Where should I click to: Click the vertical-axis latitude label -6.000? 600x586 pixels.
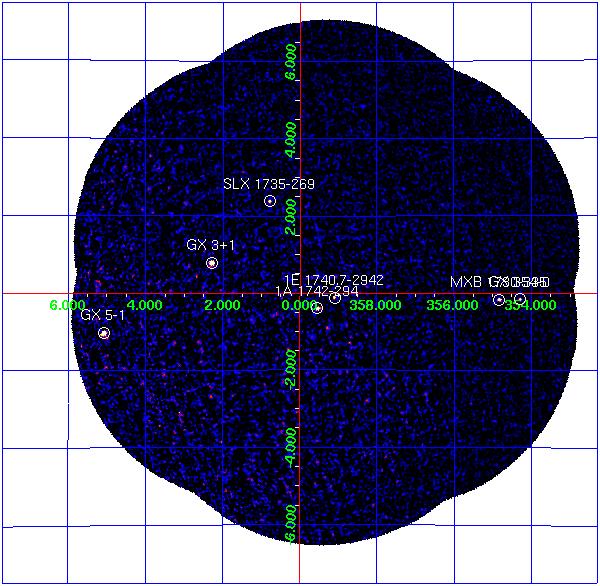pyautogui.click(x=291, y=524)
